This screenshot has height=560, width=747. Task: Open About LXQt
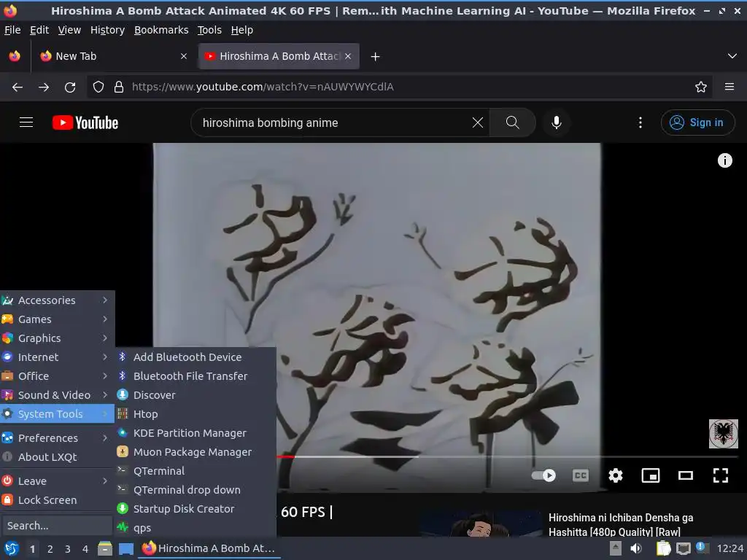[x=57, y=457]
